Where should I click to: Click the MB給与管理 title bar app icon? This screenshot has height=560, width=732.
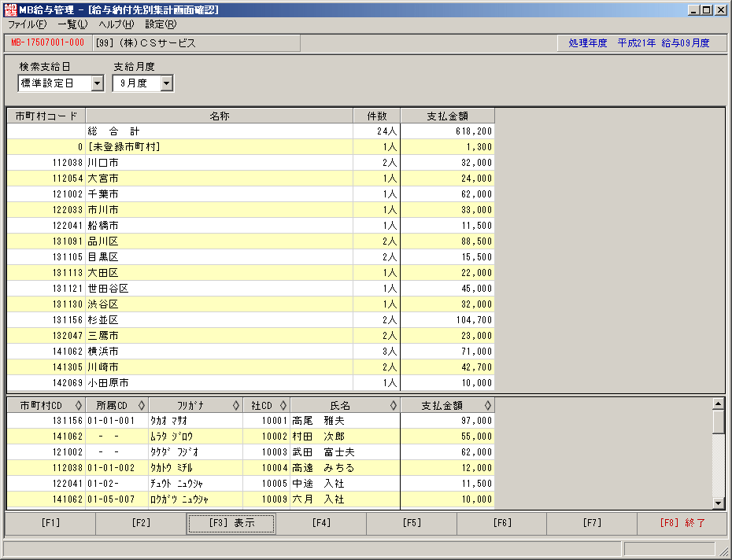[x=10, y=9]
